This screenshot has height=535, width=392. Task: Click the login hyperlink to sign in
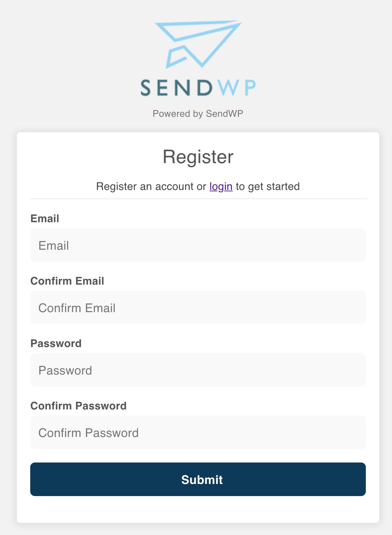coord(221,186)
